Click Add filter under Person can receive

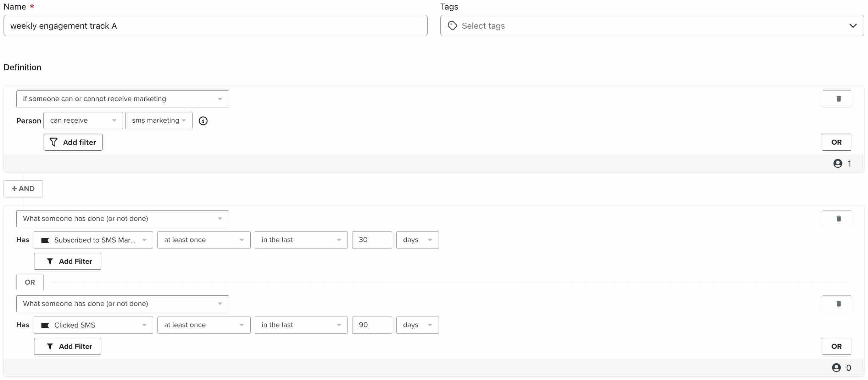73,142
